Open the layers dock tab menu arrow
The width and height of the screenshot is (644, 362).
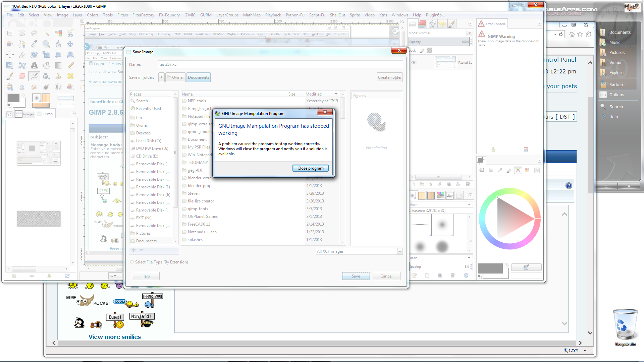click(470, 24)
